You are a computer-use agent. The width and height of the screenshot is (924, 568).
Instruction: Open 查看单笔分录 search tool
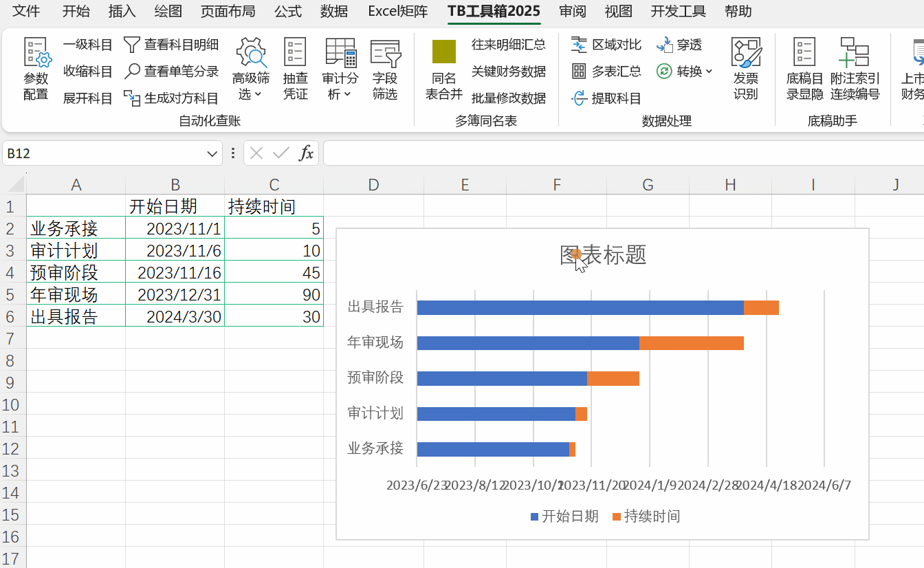[171, 72]
